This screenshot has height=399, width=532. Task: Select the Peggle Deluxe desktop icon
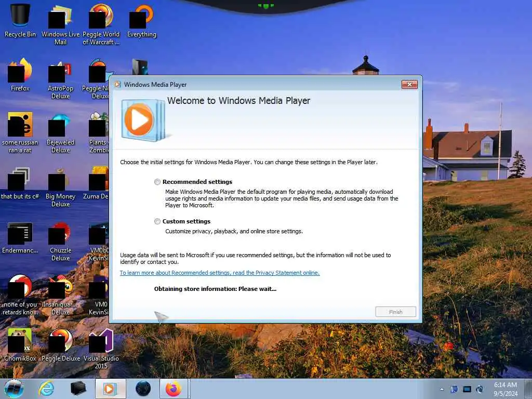pyautogui.click(x=60, y=345)
